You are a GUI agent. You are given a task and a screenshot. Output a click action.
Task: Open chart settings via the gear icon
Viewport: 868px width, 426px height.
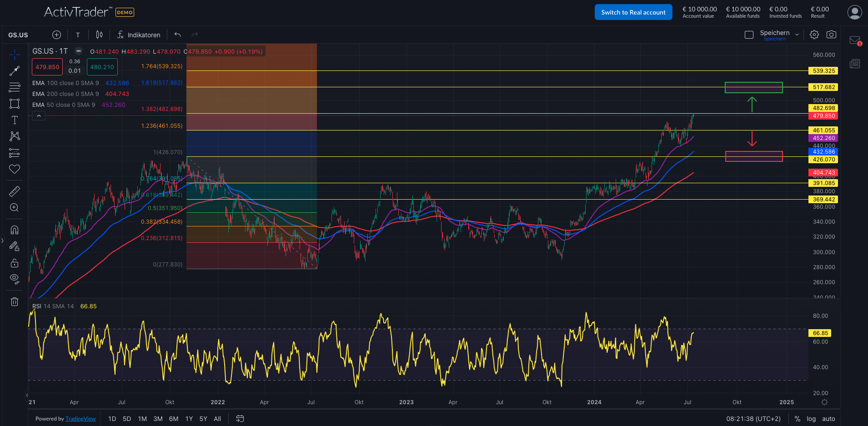pyautogui.click(x=814, y=34)
